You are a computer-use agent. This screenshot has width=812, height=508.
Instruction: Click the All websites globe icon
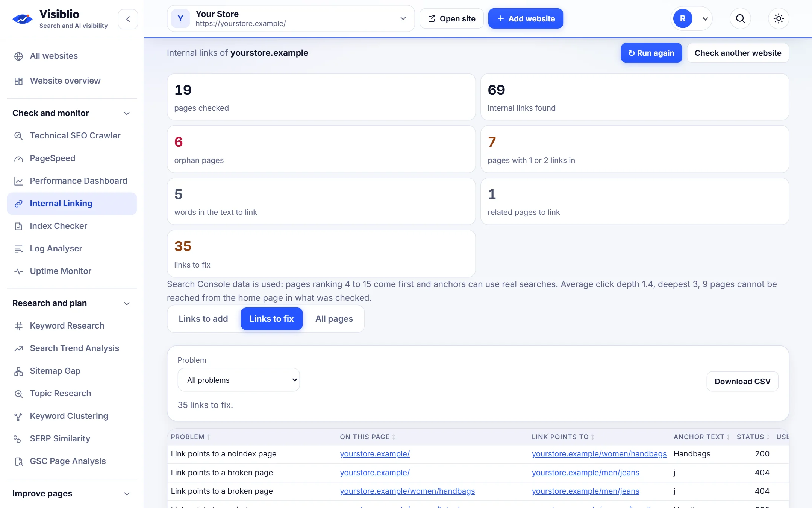click(18, 56)
